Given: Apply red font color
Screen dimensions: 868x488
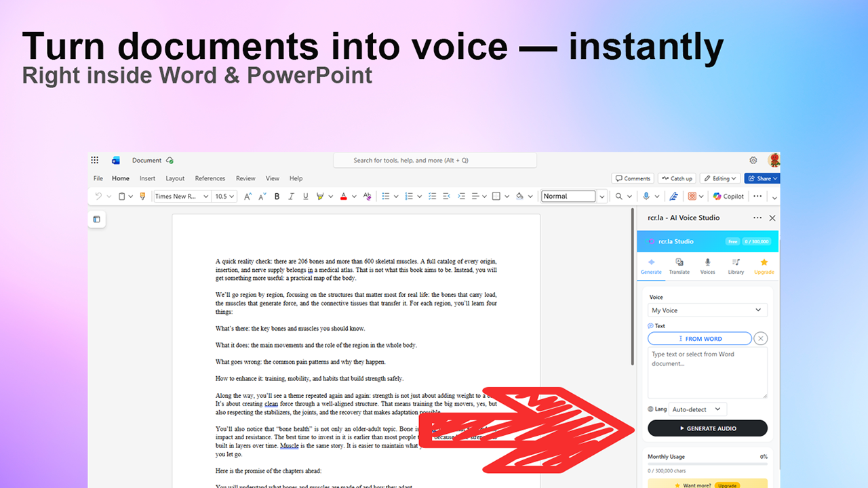Looking at the screenshot, I should [x=344, y=197].
